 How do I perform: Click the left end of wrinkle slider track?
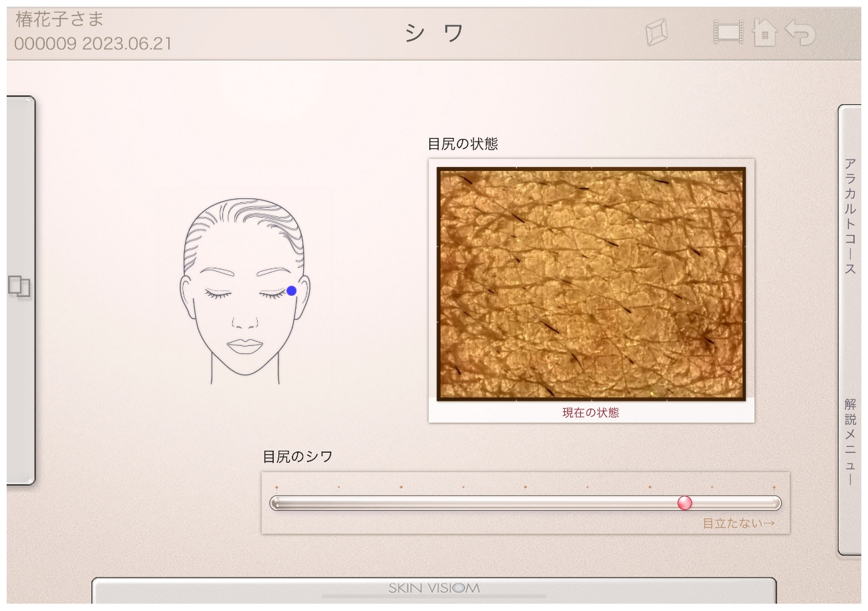coord(275,503)
